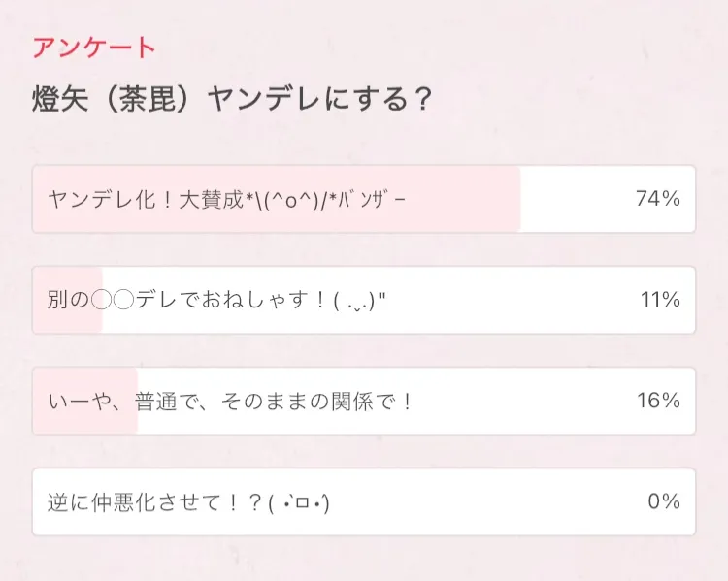Screen dimensions: 728x581
Task: Click the empty bar area of the 0% option
Action: pos(485,501)
